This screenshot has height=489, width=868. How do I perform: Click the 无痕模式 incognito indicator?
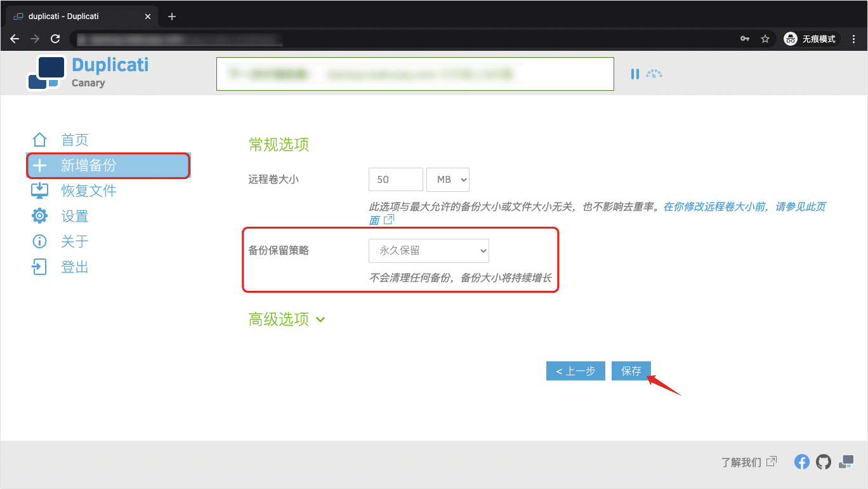click(812, 39)
